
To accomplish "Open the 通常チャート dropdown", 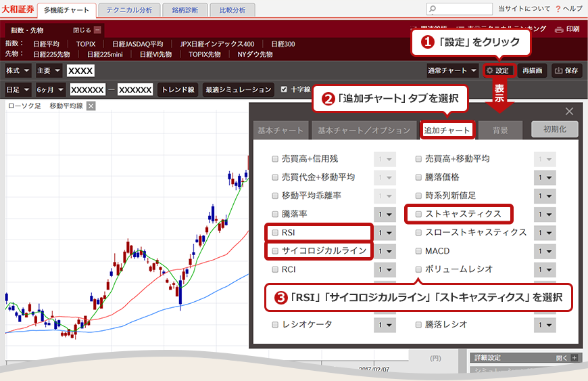I will point(453,70).
